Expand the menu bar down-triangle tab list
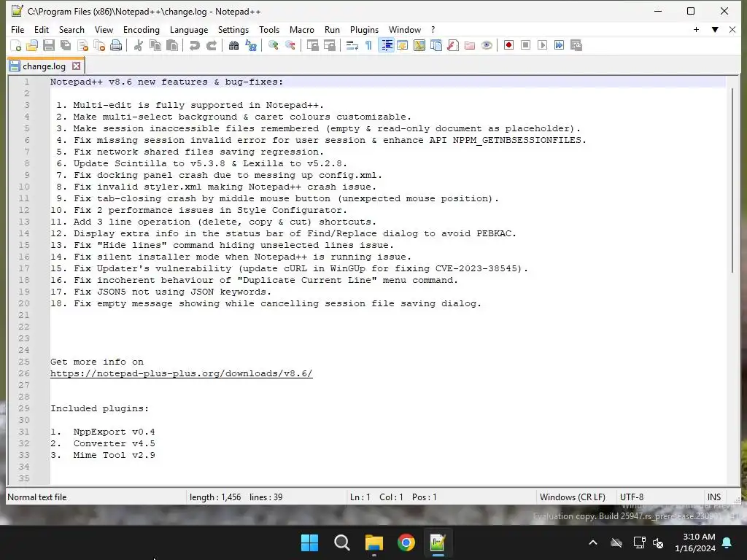 pos(715,29)
